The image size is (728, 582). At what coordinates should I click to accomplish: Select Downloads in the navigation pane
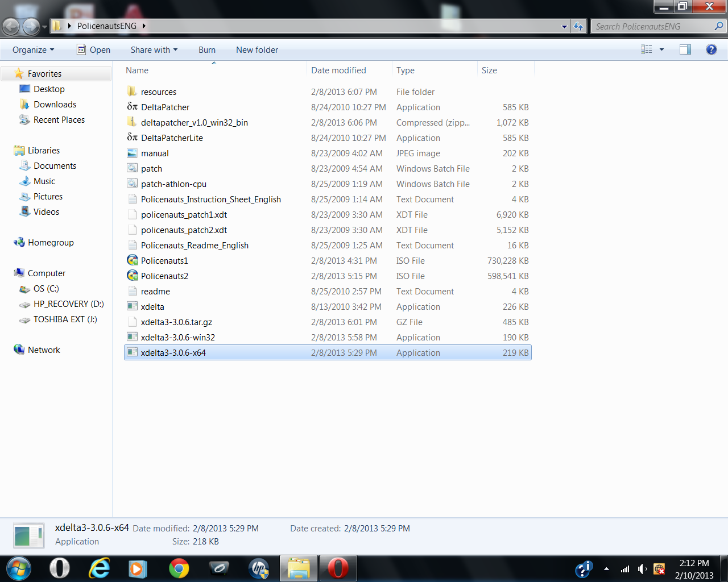(55, 105)
